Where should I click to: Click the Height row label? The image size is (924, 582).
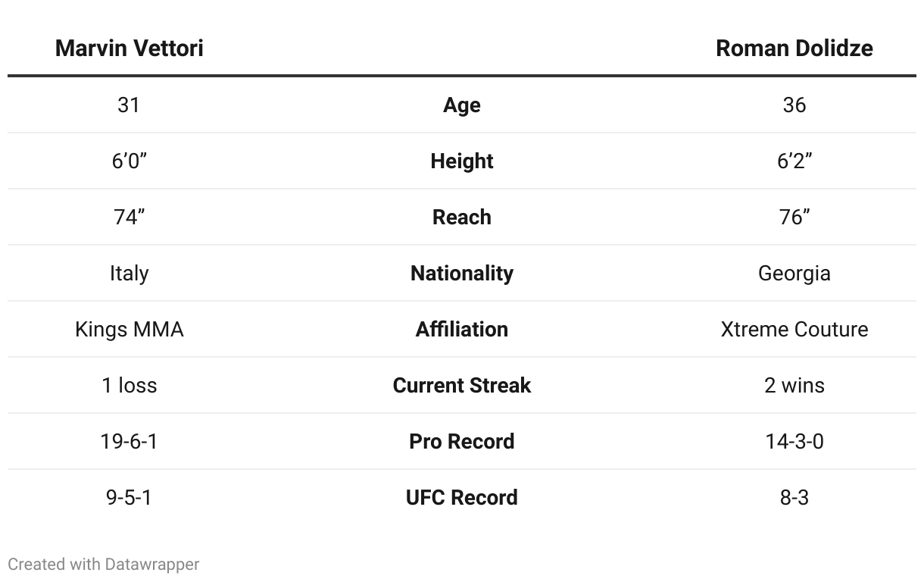[461, 161]
